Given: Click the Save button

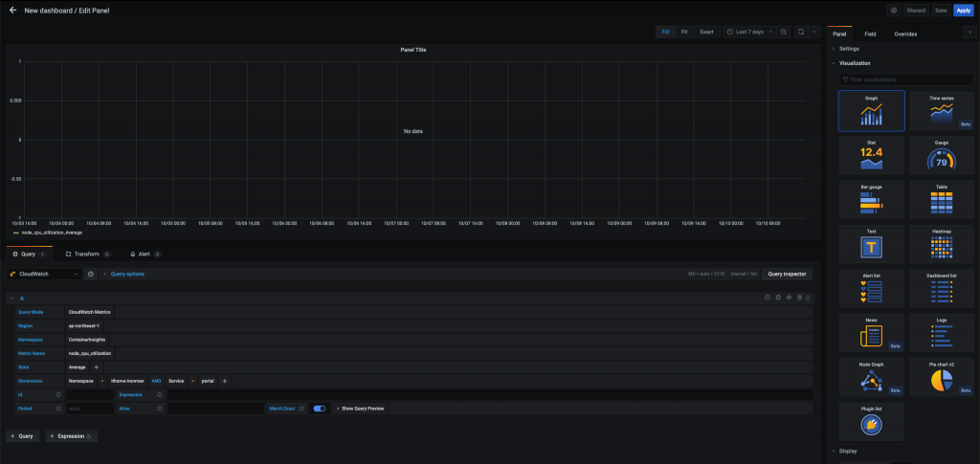Looking at the screenshot, I should tap(941, 11).
